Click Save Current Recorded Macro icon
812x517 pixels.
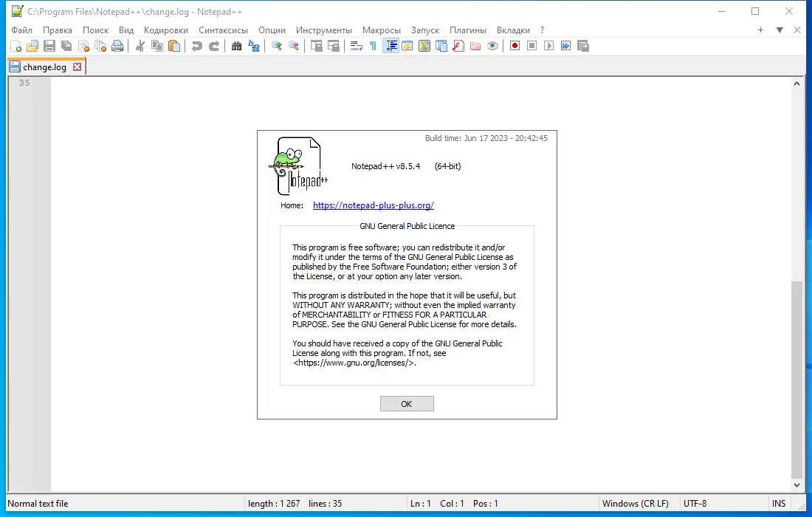(583, 46)
